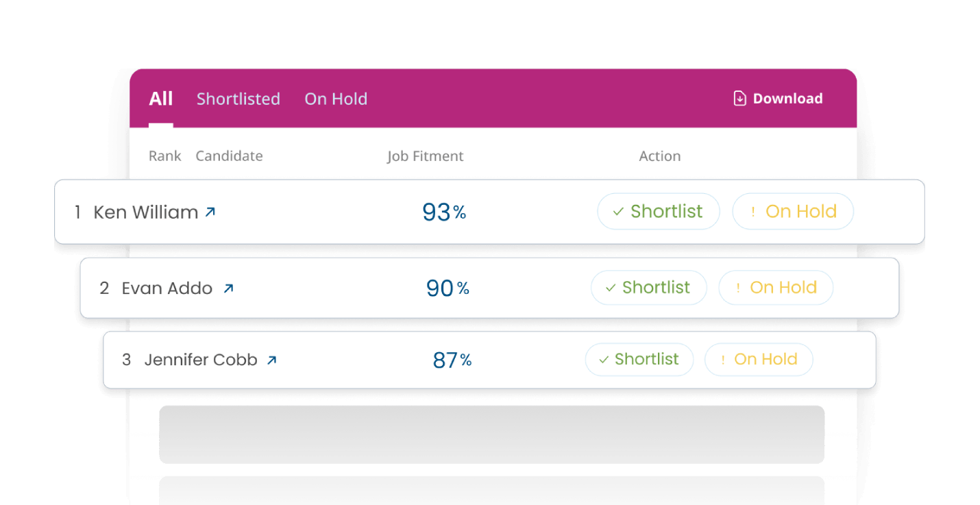Select Ken William's candidate name

[x=146, y=212]
